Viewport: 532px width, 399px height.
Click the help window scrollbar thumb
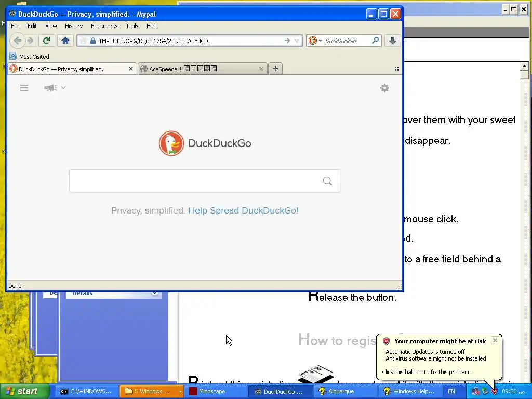524,75
